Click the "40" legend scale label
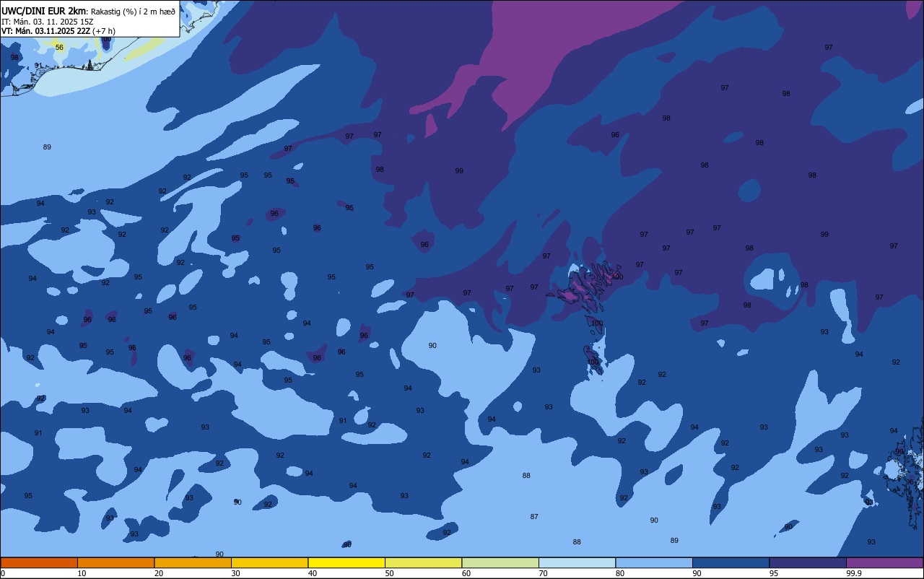 coord(313,573)
